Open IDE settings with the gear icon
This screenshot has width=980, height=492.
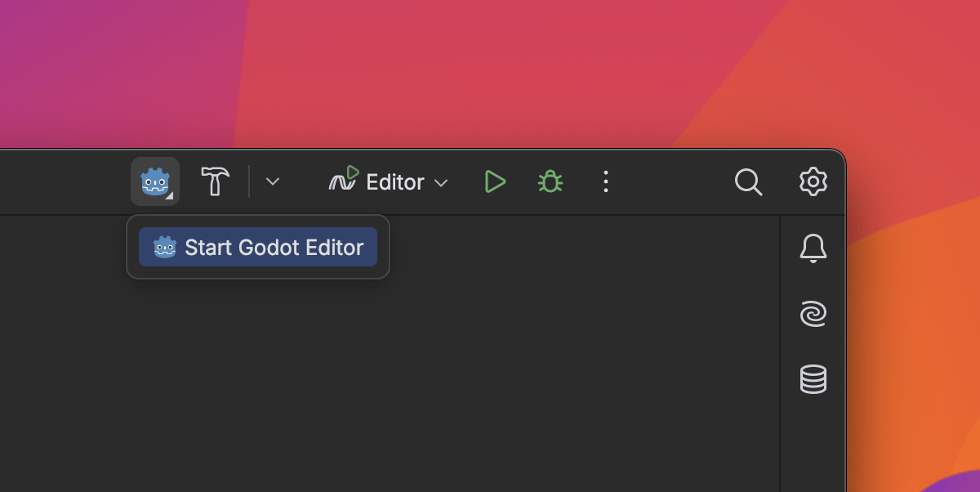click(x=813, y=181)
